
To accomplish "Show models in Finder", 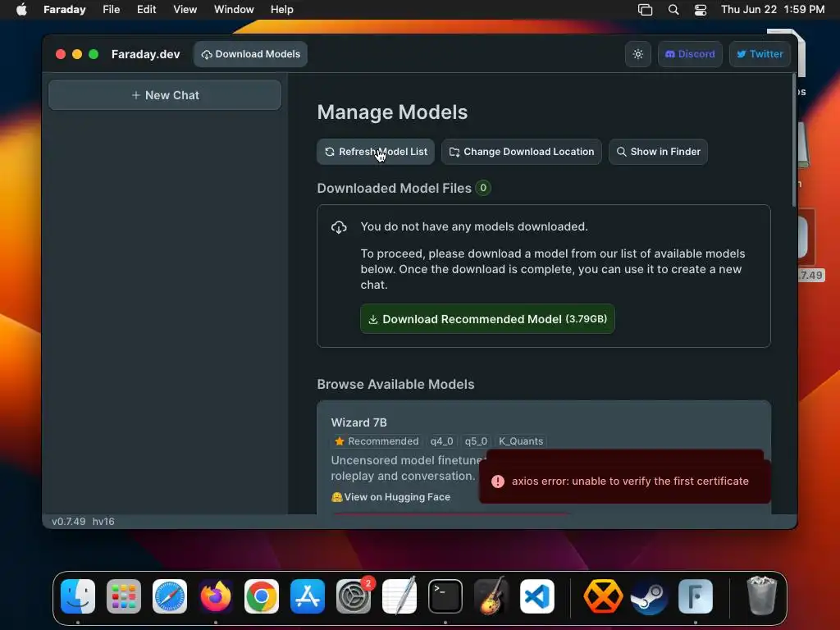I will [x=658, y=152].
